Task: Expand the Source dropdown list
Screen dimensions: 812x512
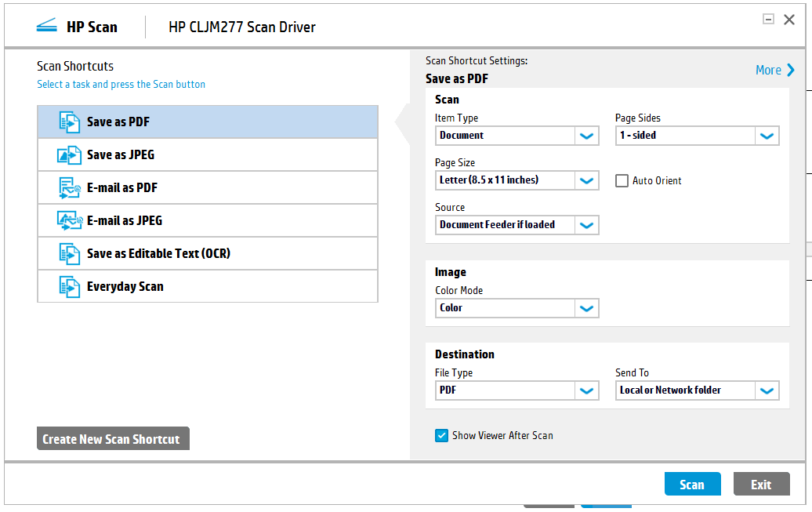Action: 586,225
